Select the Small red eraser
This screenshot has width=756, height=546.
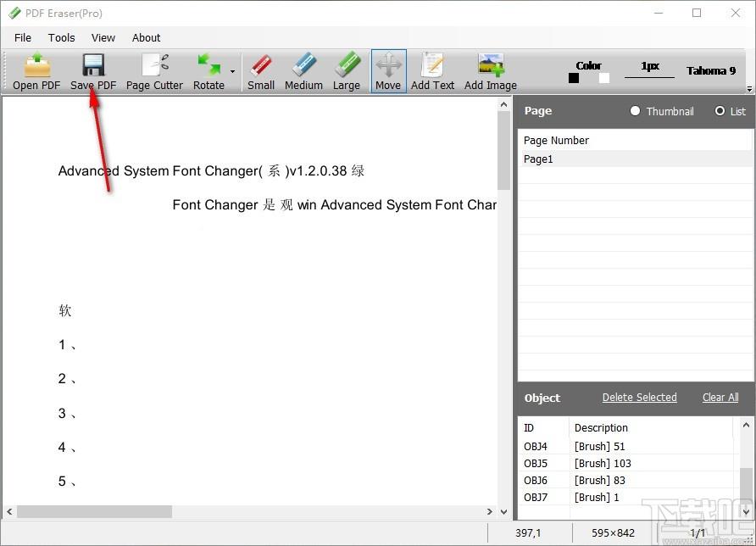click(x=261, y=71)
